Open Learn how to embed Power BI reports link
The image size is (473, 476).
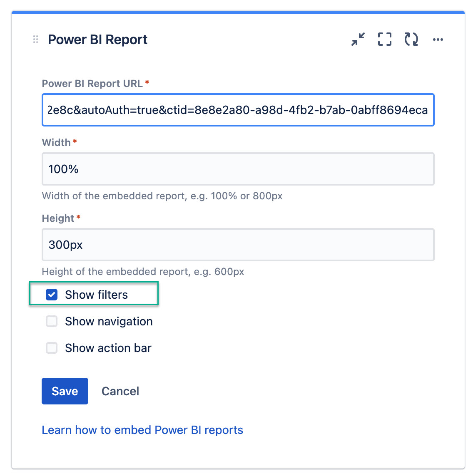coord(142,430)
